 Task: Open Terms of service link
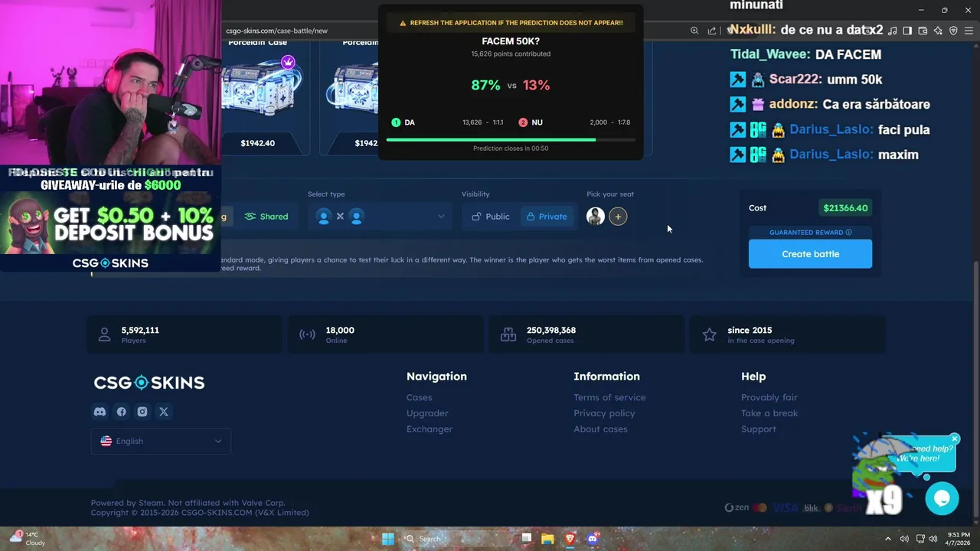609,397
